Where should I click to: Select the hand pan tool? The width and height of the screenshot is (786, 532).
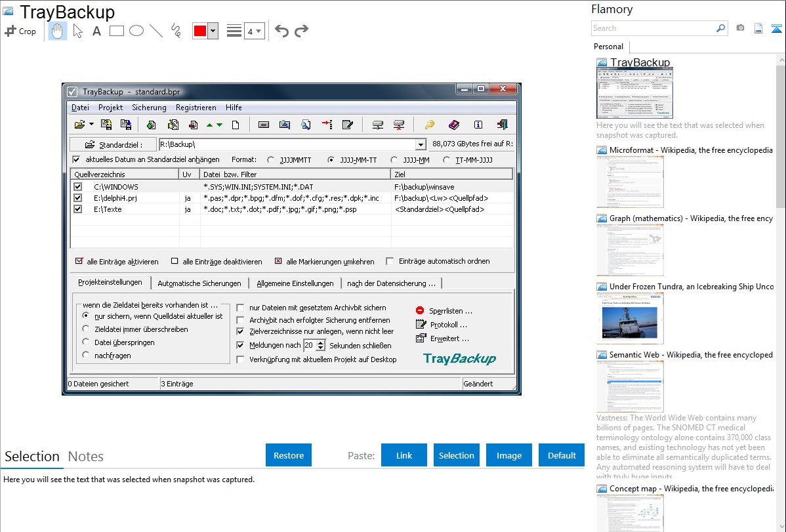(57, 31)
